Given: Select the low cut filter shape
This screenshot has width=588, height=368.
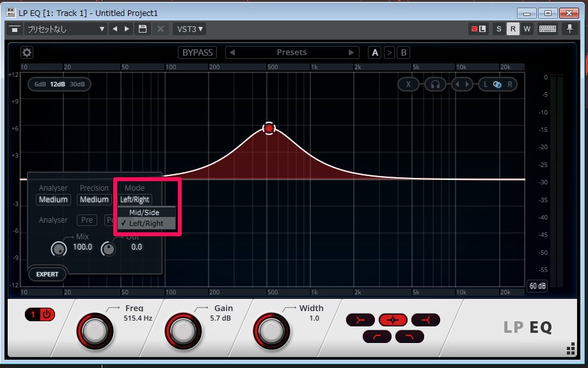Looking at the screenshot, I should (x=377, y=335).
